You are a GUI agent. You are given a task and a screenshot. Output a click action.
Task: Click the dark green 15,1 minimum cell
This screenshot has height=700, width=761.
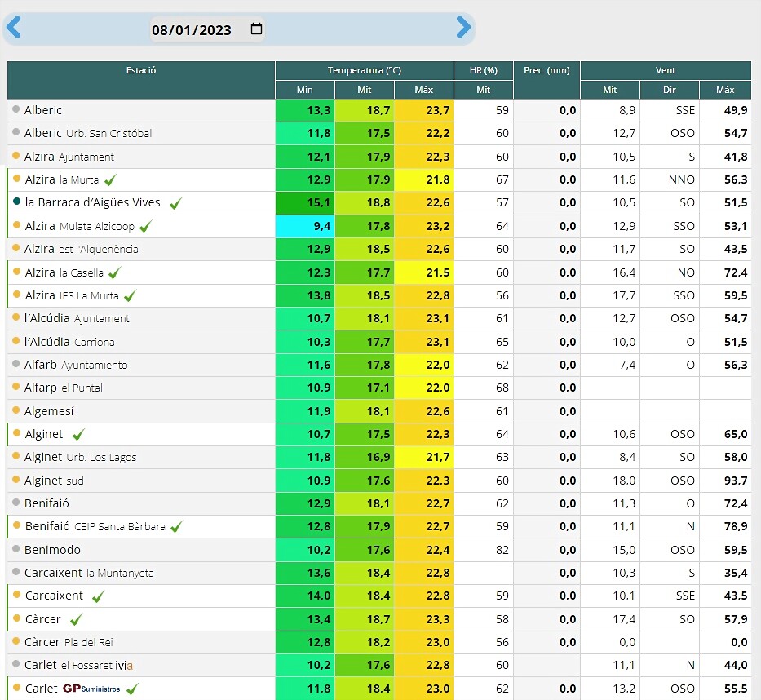click(x=305, y=203)
